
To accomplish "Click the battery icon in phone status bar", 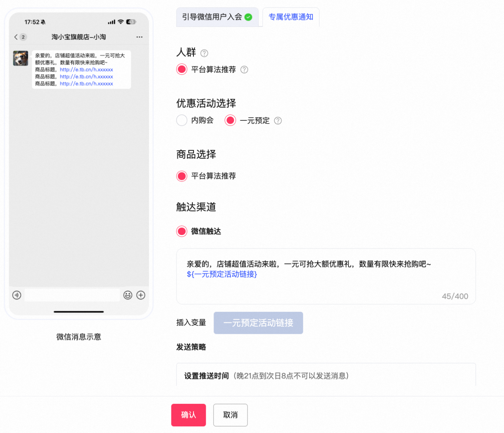I will click(x=131, y=22).
